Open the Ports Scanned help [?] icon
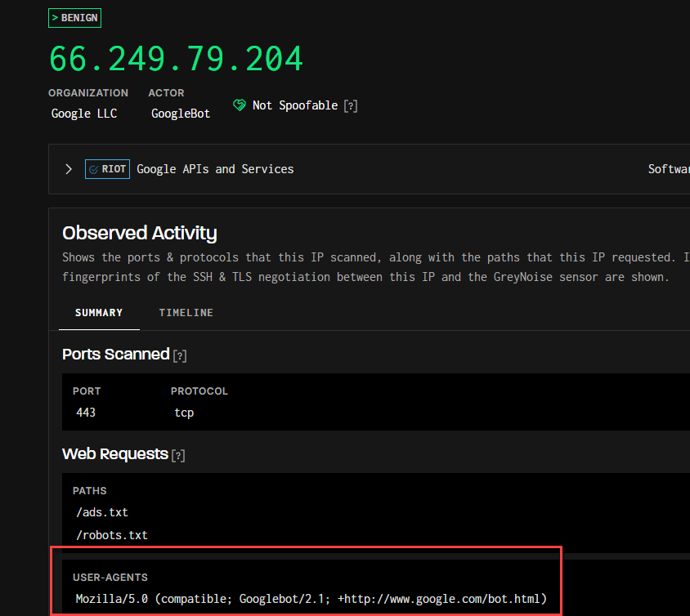 point(180,355)
